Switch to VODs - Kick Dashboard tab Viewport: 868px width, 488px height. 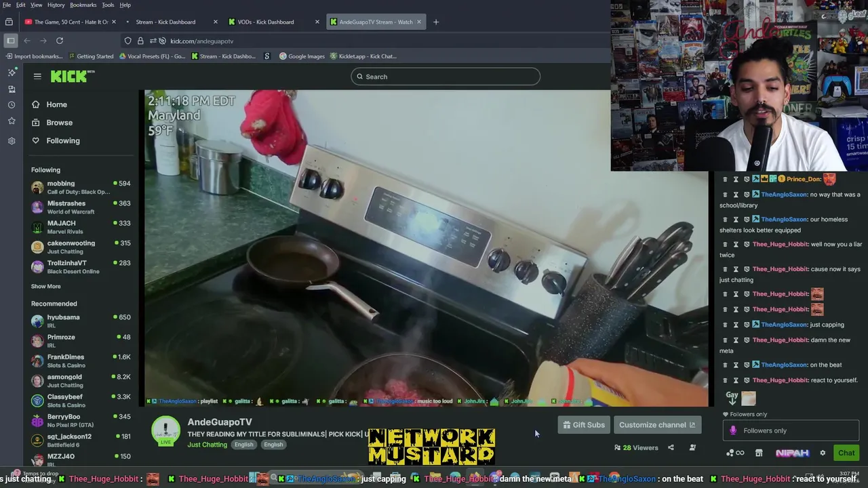(273, 22)
